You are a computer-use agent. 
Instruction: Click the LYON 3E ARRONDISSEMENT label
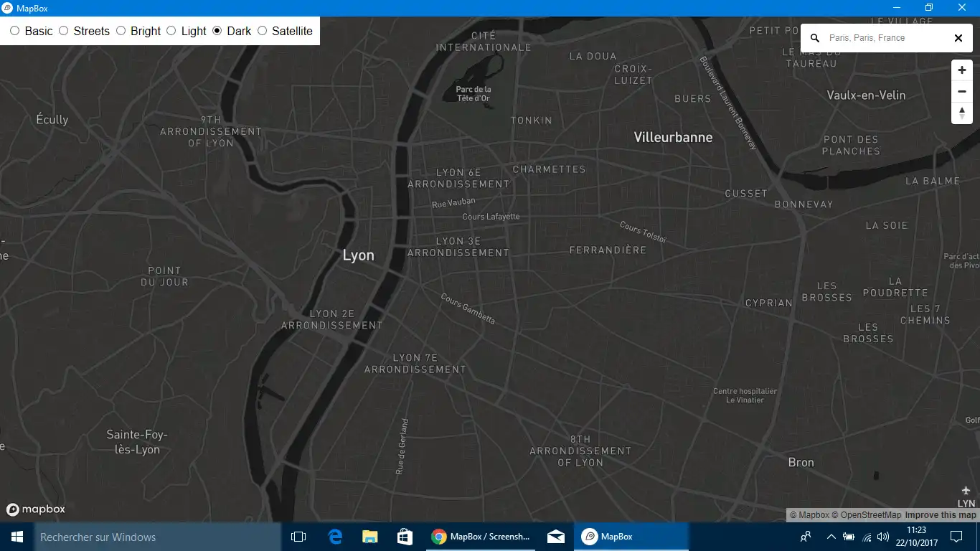pyautogui.click(x=458, y=247)
